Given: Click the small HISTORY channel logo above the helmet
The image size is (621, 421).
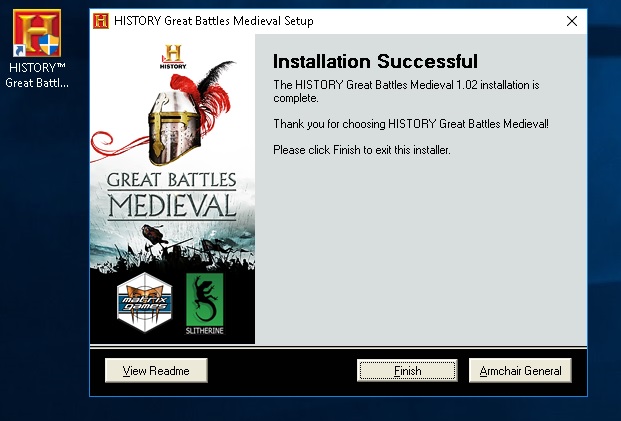Looking at the screenshot, I should click(173, 57).
